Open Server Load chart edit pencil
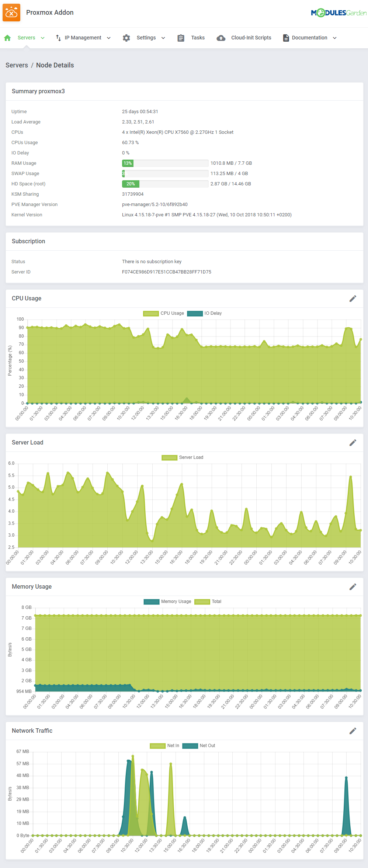Viewport: 368px width, 868px height. click(353, 443)
